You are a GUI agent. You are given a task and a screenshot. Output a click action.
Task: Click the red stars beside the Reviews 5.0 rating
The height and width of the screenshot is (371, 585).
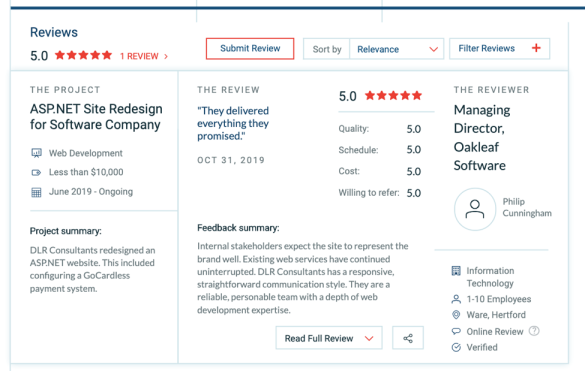click(x=84, y=55)
